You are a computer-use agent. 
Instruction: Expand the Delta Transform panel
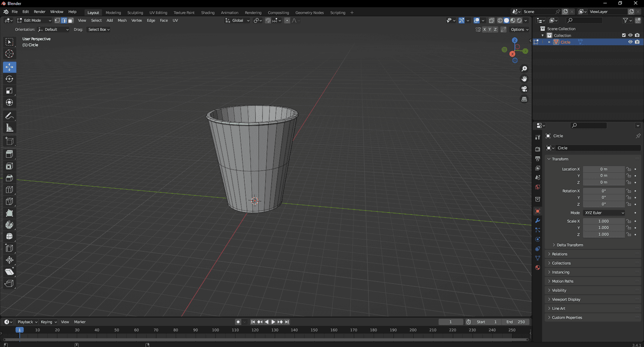[x=570, y=245]
